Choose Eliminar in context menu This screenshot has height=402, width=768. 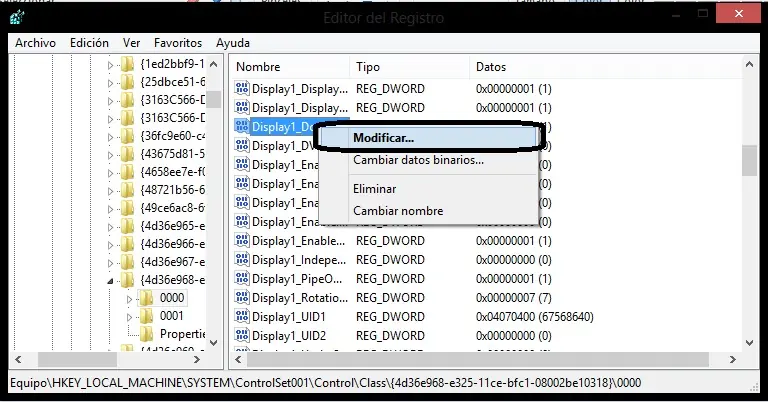(428, 189)
